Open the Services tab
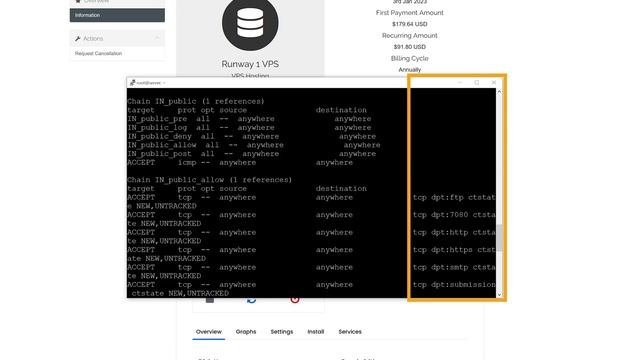640x360 pixels. point(350,332)
